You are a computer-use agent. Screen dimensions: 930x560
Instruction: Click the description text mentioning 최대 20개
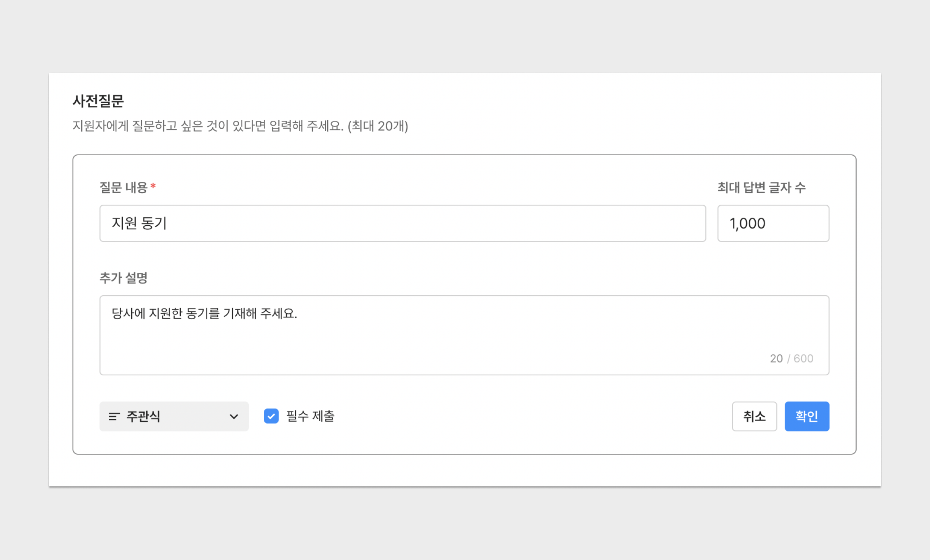(240, 126)
